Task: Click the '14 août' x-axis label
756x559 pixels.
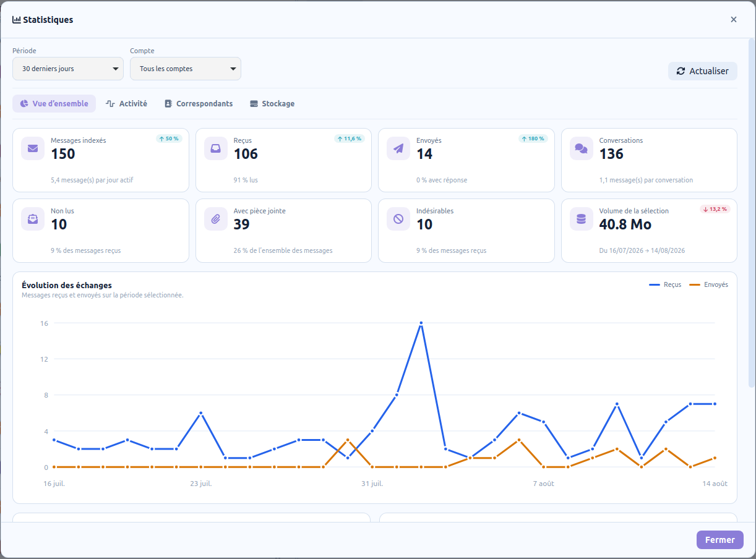Action: pos(715,484)
